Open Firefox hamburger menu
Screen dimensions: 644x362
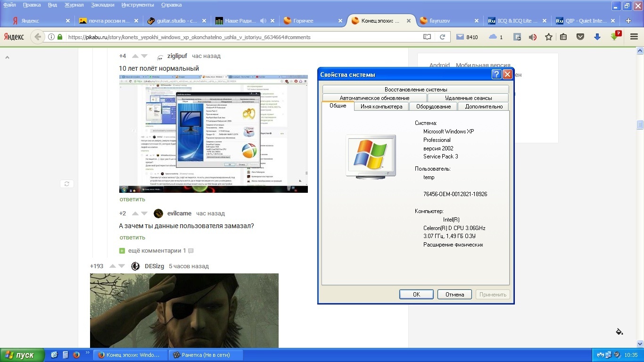pyautogui.click(x=634, y=37)
